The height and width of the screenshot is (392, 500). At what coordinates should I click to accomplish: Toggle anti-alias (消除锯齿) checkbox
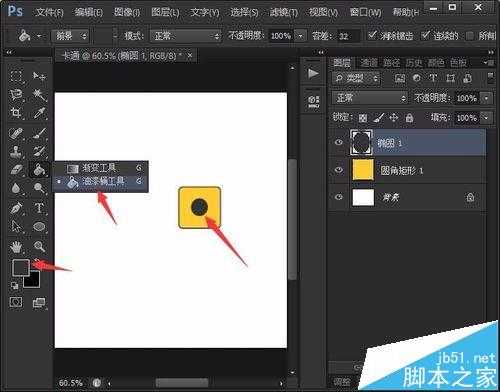pyautogui.click(x=372, y=35)
